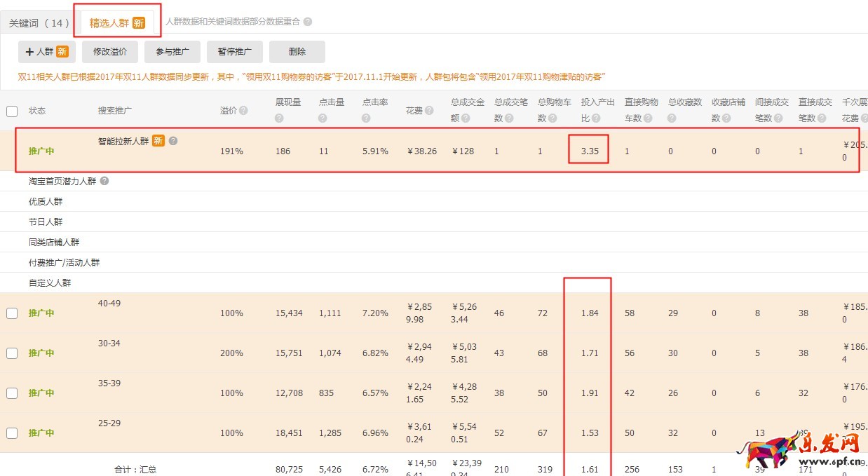This screenshot has height=476, width=868.
Task: Click help icon under 点击率 header
Action: pos(366,118)
